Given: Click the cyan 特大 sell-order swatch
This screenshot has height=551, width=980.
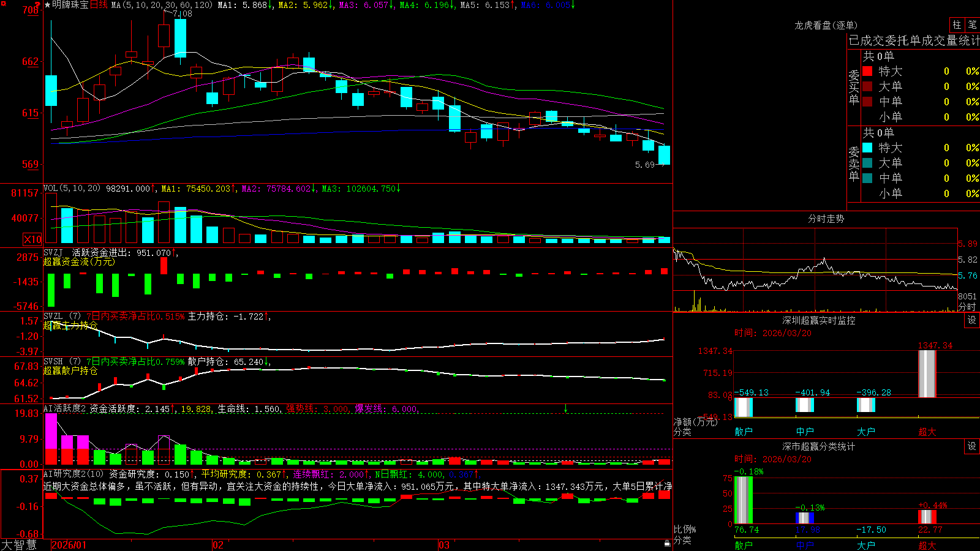Looking at the screenshot, I should [867, 148].
